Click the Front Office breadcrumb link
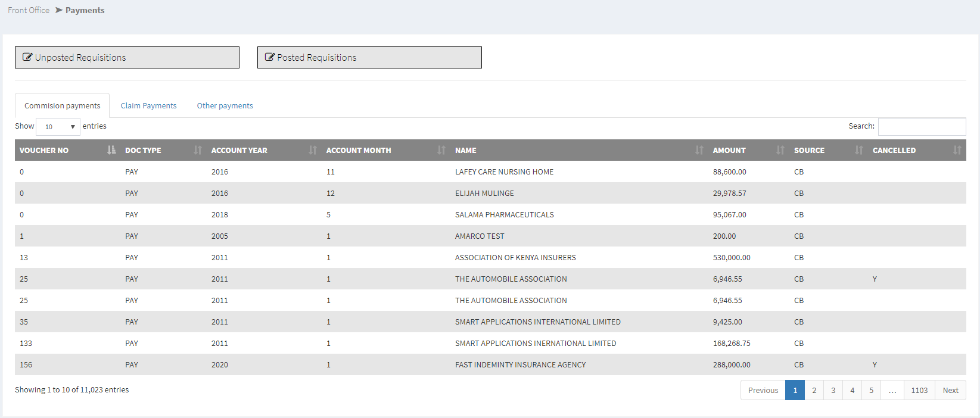980x418 pixels. [x=29, y=10]
